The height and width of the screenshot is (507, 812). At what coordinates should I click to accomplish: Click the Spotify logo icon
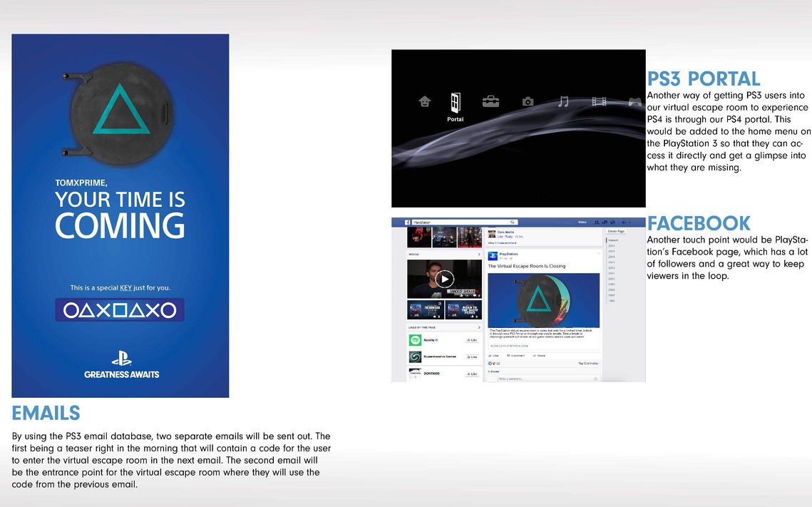pyautogui.click(x=415, y=339)
